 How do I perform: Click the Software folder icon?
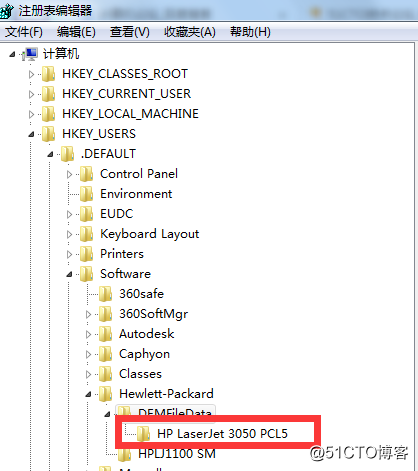pos(87,274)
